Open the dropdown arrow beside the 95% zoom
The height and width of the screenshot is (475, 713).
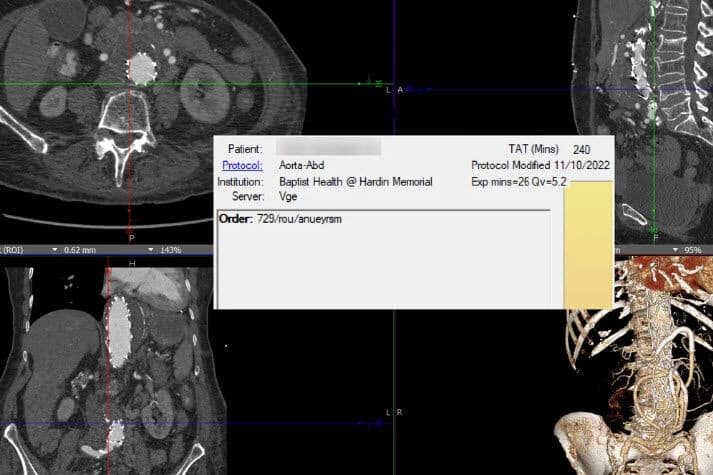tap(675, 250)
